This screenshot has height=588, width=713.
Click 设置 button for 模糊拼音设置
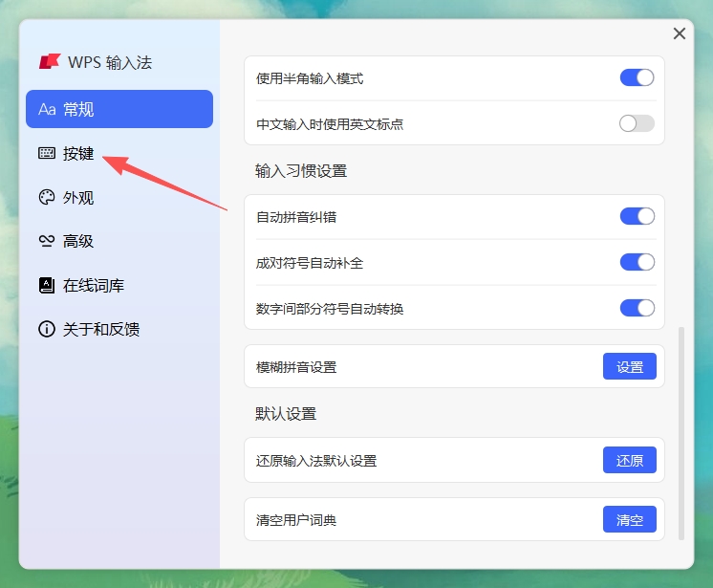pos(630,366)
